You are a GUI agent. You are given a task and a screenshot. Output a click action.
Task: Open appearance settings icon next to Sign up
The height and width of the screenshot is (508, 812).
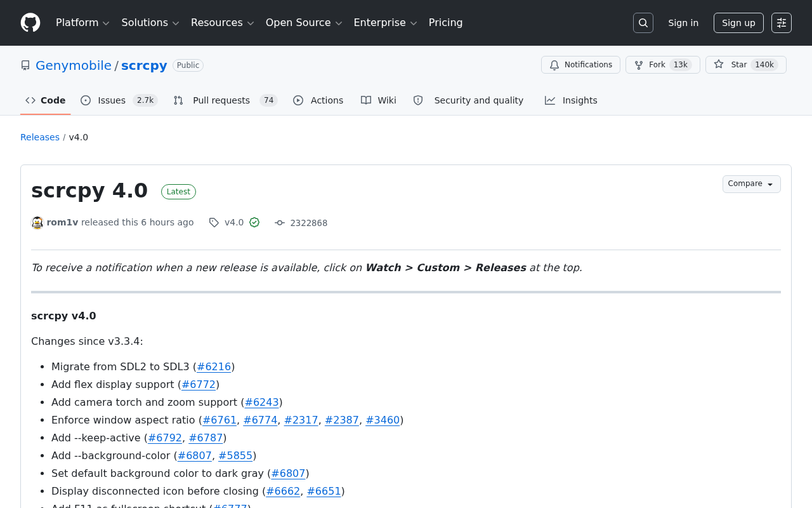click(x=782, y=23)
